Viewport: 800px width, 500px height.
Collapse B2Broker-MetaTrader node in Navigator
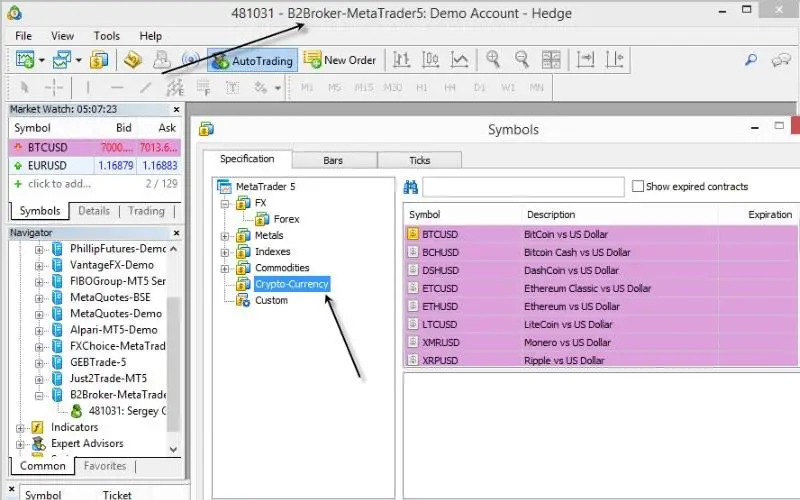pos(39,395)
